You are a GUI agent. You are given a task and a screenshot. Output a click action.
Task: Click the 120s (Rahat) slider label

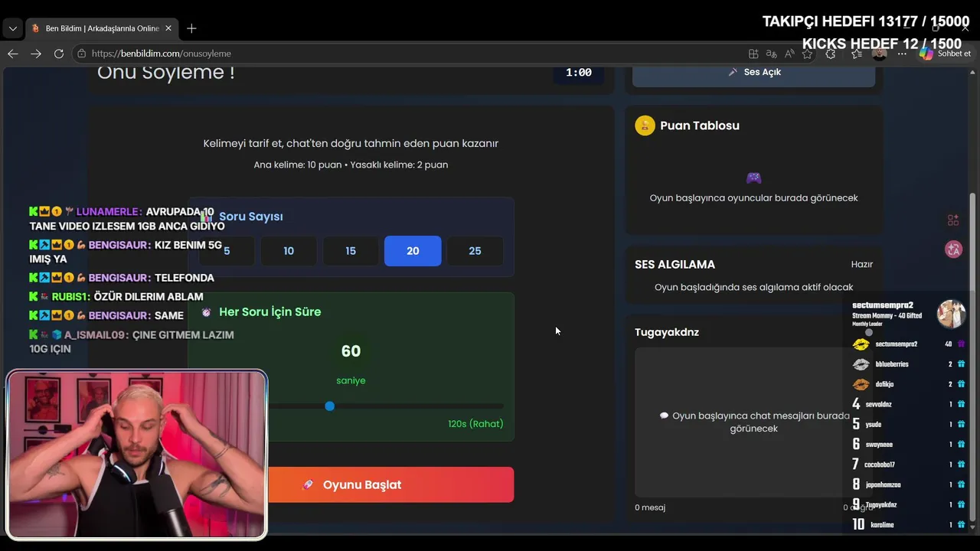475,424
